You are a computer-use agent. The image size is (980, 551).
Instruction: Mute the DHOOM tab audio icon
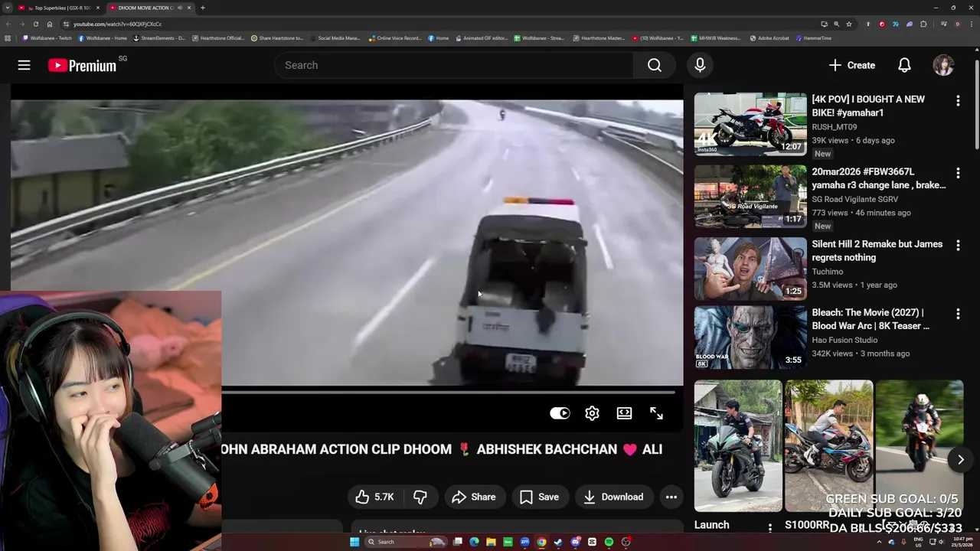click(x=180, y=8)
